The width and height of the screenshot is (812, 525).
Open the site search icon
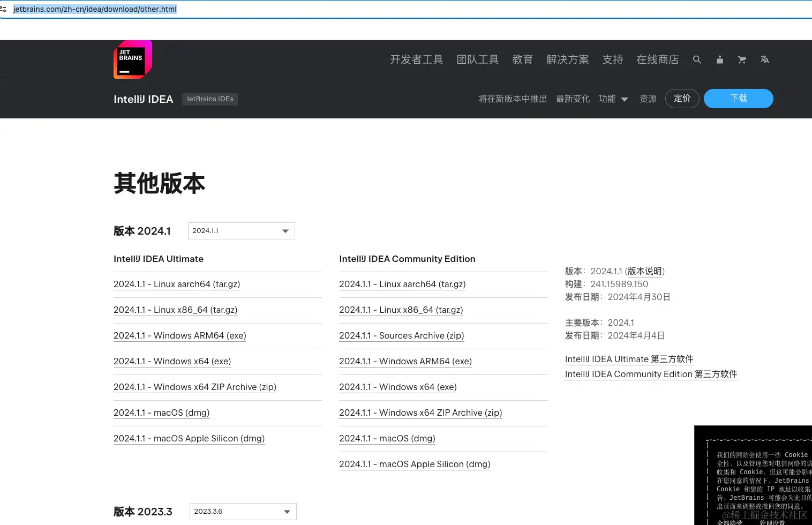coord(697,59)
